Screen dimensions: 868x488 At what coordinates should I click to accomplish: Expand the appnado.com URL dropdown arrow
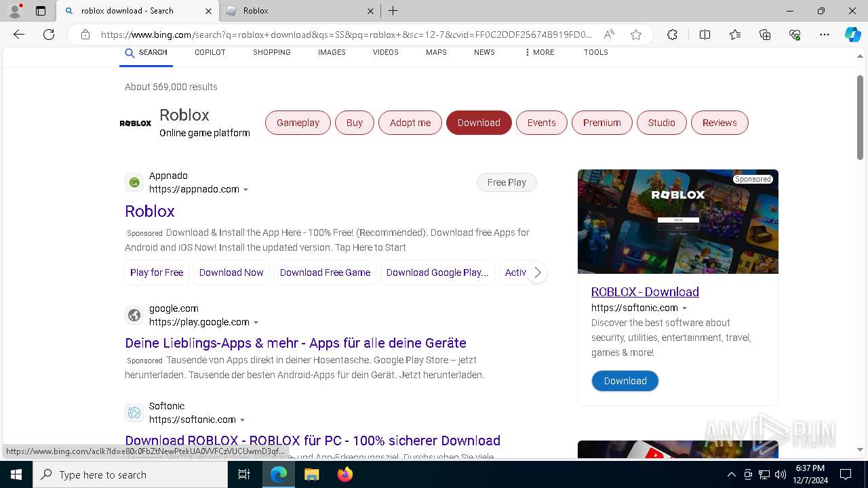246,190
